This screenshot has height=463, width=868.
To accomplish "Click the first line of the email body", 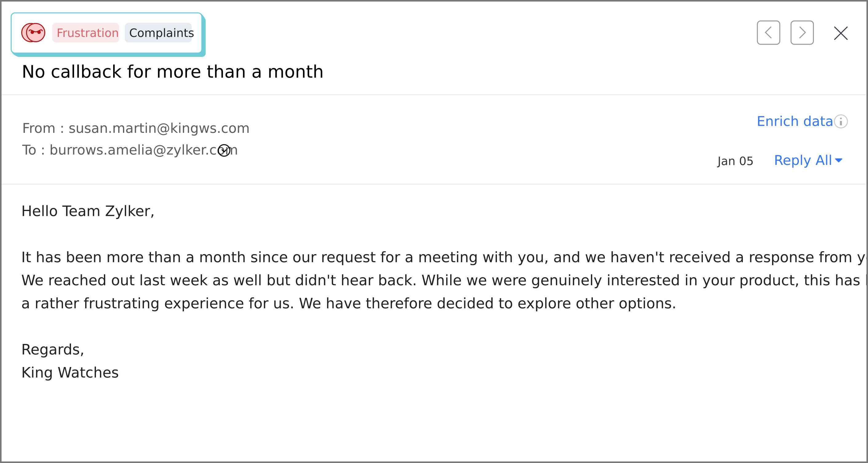I will [x=444, y=257].
